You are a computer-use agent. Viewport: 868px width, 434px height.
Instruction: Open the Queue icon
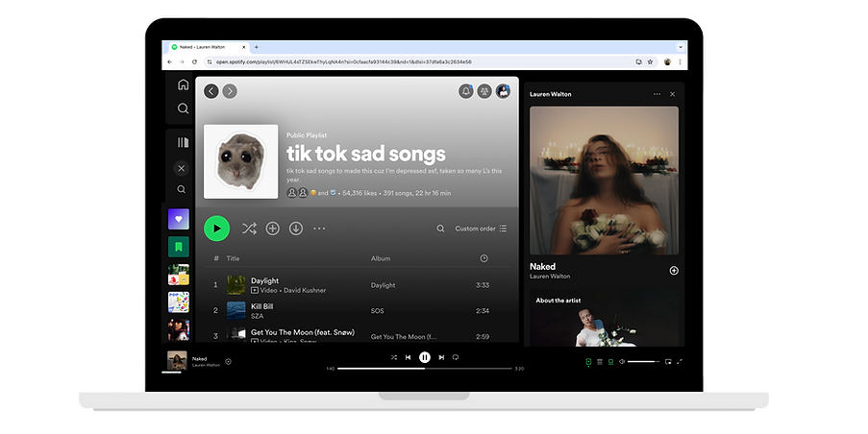pos(600,362)
